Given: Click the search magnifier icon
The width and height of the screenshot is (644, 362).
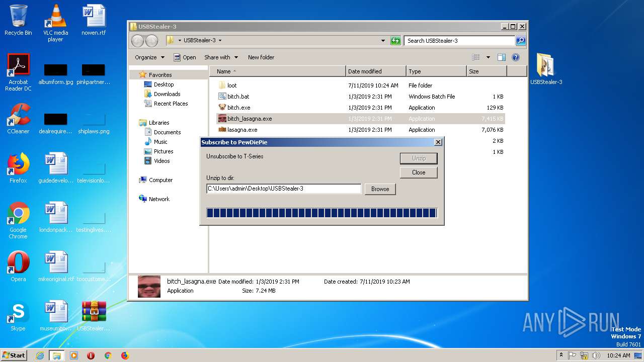Looking at the screenshot, I should (521, 41).
